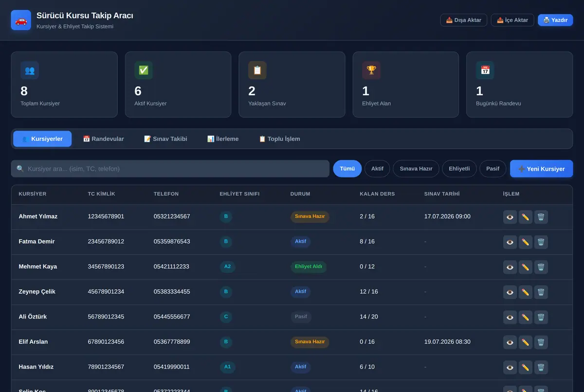Viewport: 584px width, 392px height.
Task: Open the Sınav Takibi tab
Action: (x=166, y=139)
